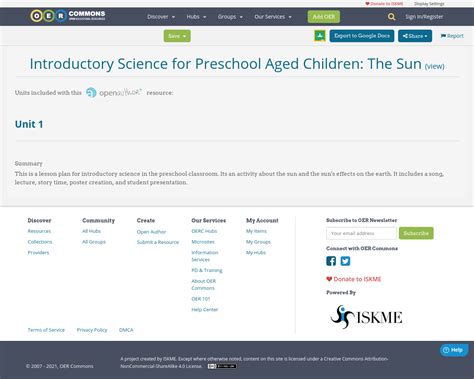Viewport: 474px width, 379px height.
Task: Open the Help chat widget
Action: pos(454,350)
